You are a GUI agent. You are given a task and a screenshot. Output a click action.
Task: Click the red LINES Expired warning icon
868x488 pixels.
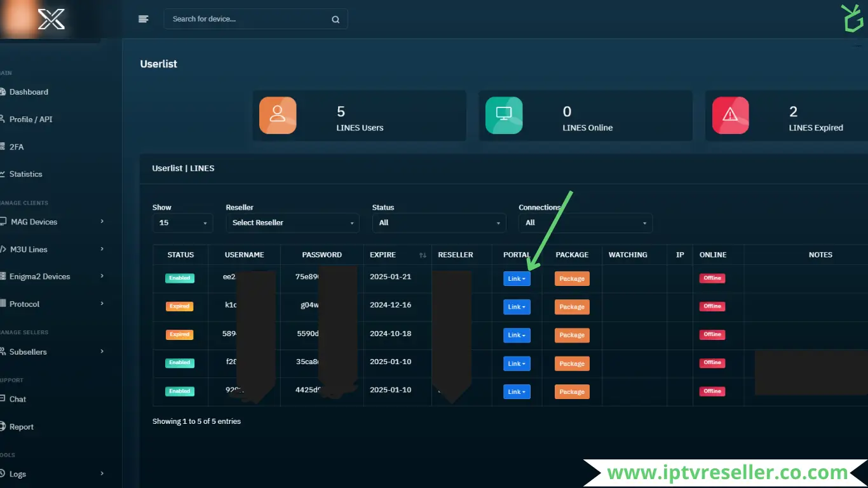click(730, 115)
